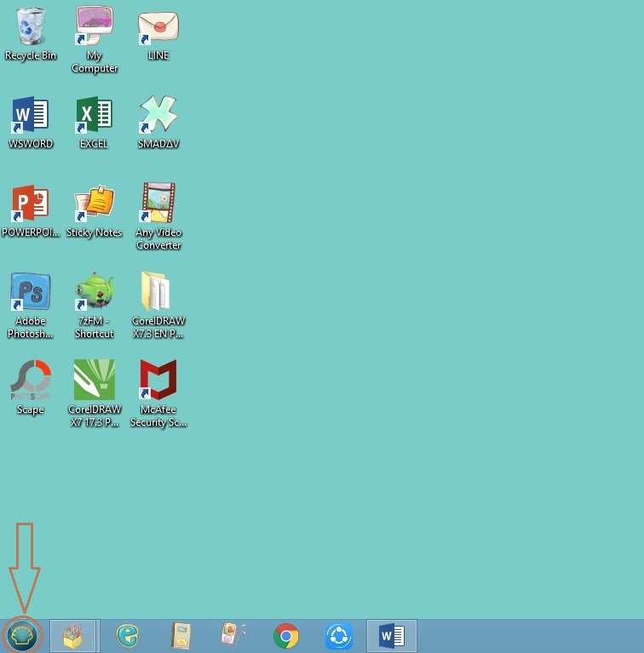Click the Sticky Notes shortcut
The image size is (644, 653).
click(x=95, y=203)
